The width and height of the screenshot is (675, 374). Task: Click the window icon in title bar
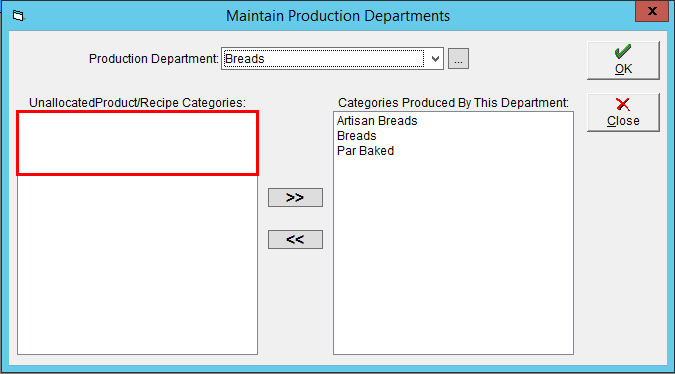click(x=18, y=16)
